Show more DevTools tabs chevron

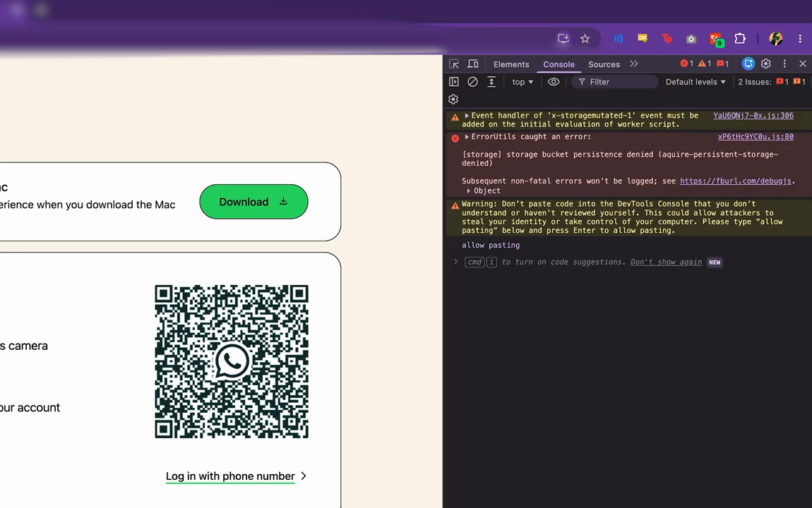click(634, 64)
